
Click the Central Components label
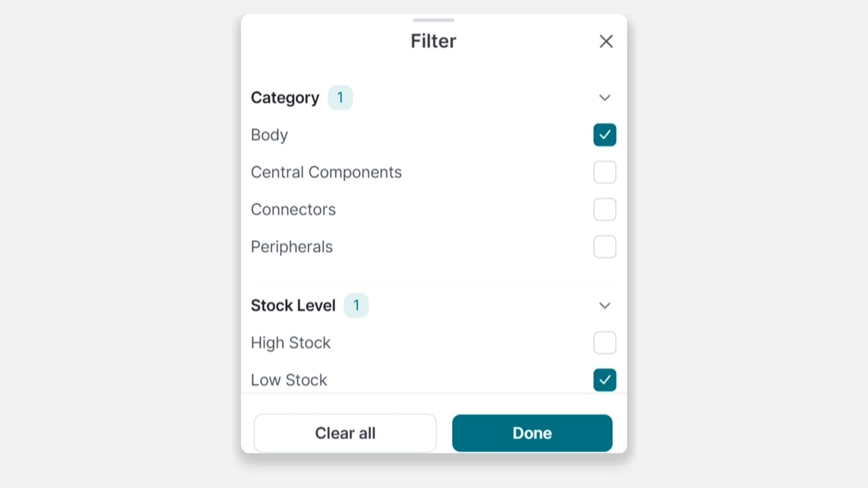pyautogui.click(x=326, y=172)
